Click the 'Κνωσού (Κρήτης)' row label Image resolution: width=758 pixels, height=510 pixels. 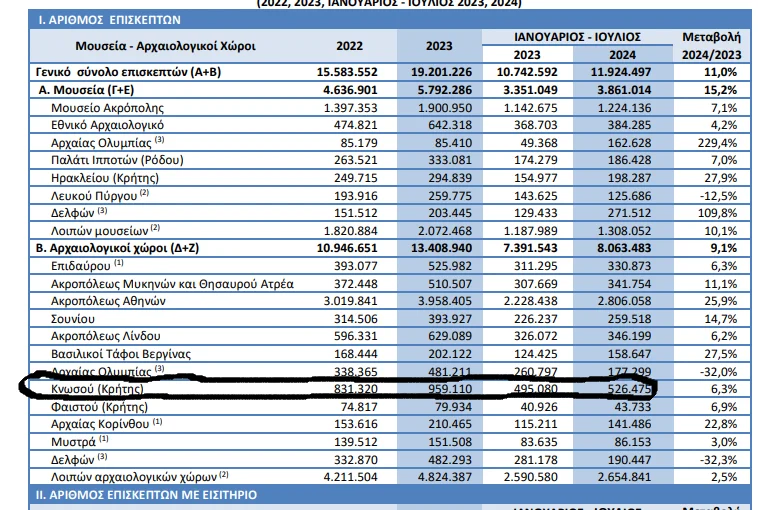pyautogui.click(x=97, y=389)
